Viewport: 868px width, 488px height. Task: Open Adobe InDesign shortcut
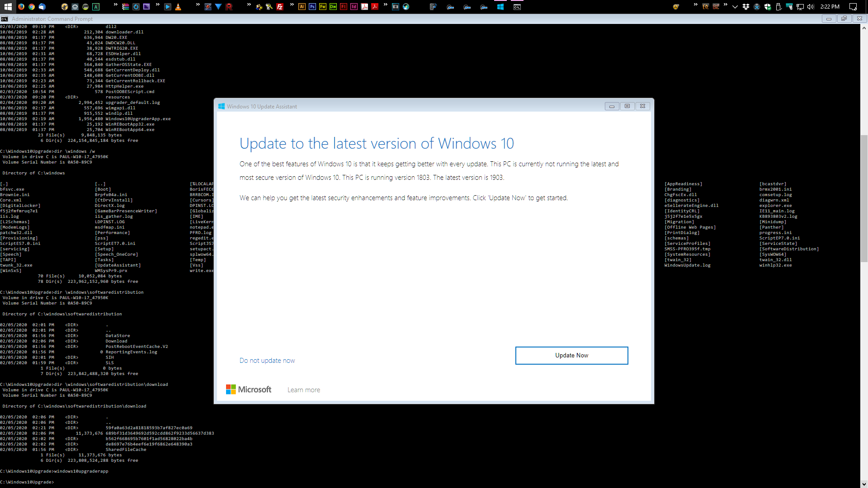coord(354,7)
